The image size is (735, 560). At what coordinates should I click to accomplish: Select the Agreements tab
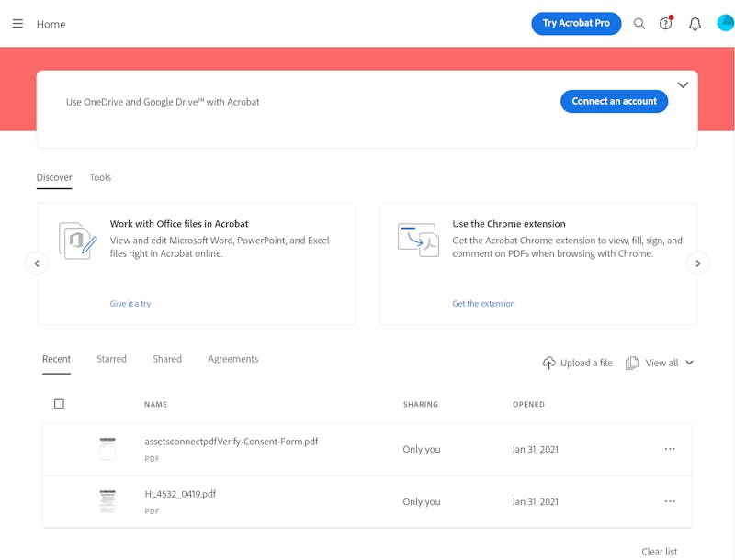pos(233,359)
